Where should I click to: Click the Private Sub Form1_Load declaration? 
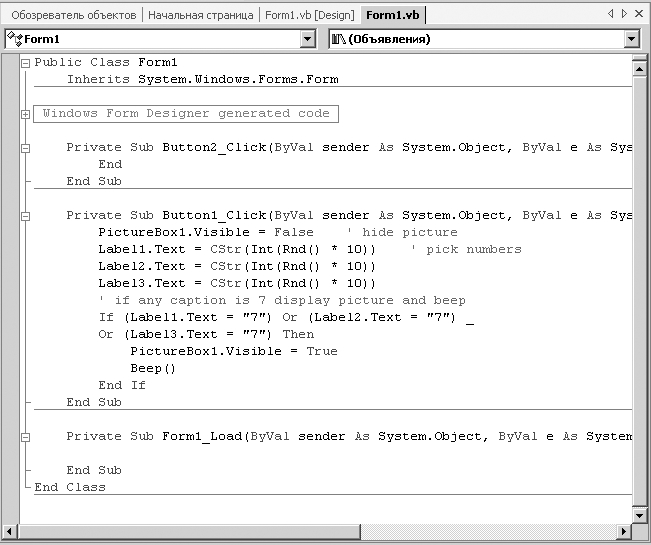(x=349, y=437)
